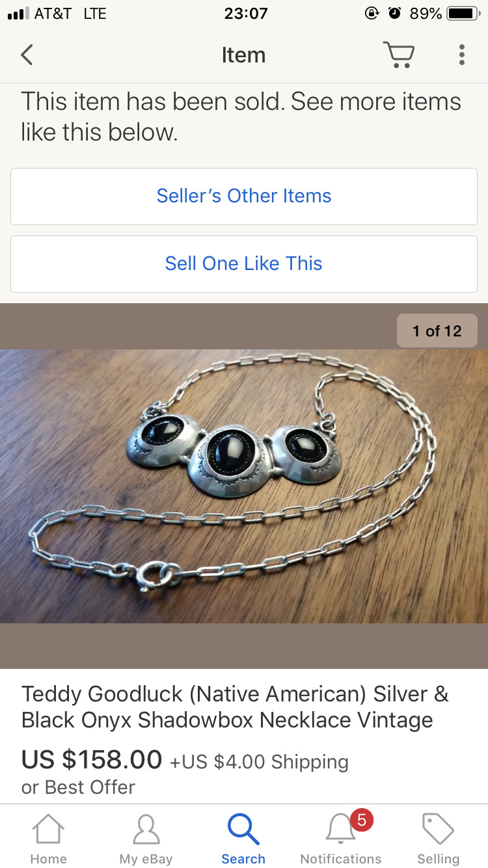Viewport: 488px width, 868px height.
Task: Open the necklace product photo
Action: (x=244, y=486)
